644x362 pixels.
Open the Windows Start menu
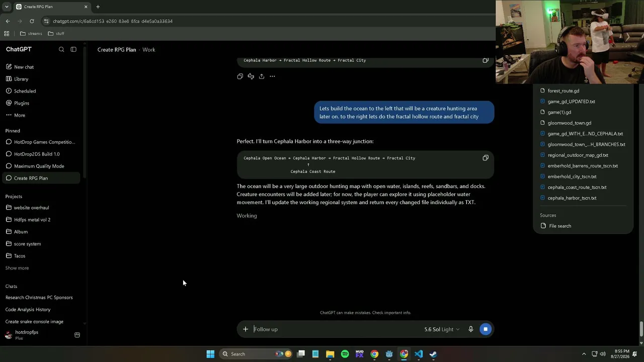[x=210, y=354]
